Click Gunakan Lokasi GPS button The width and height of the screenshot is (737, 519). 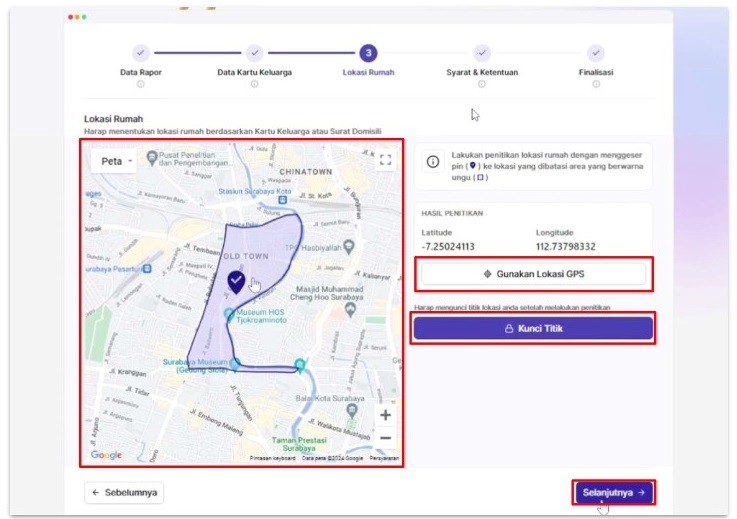pos(534,274)
